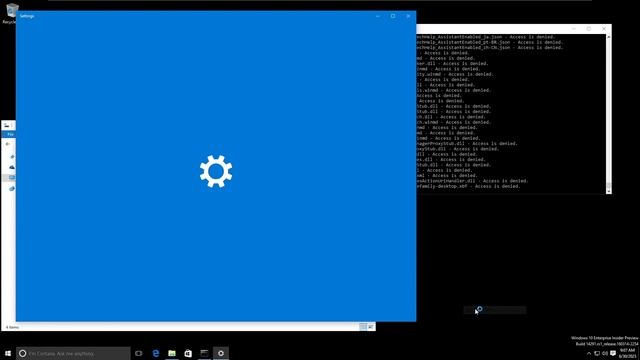Switch to the command prompt taskbar icon
The height and width of the screenshot is (360, 640).
point(204,353)
